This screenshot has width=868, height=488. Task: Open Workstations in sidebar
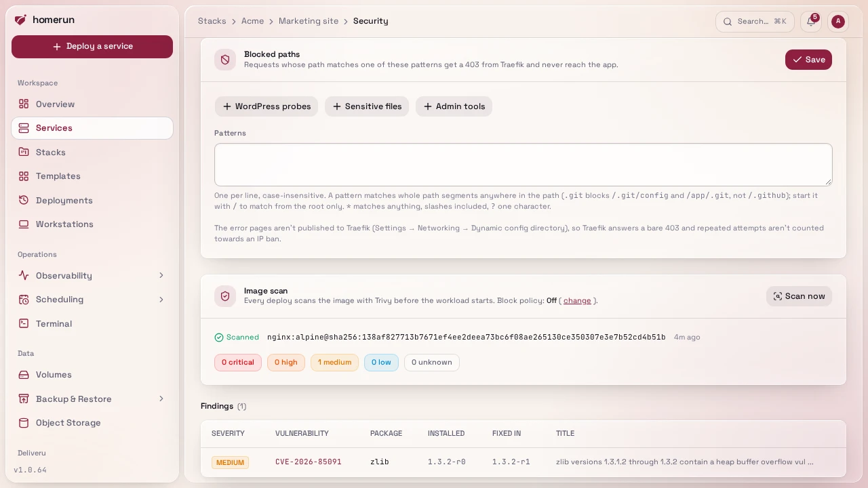92,224
